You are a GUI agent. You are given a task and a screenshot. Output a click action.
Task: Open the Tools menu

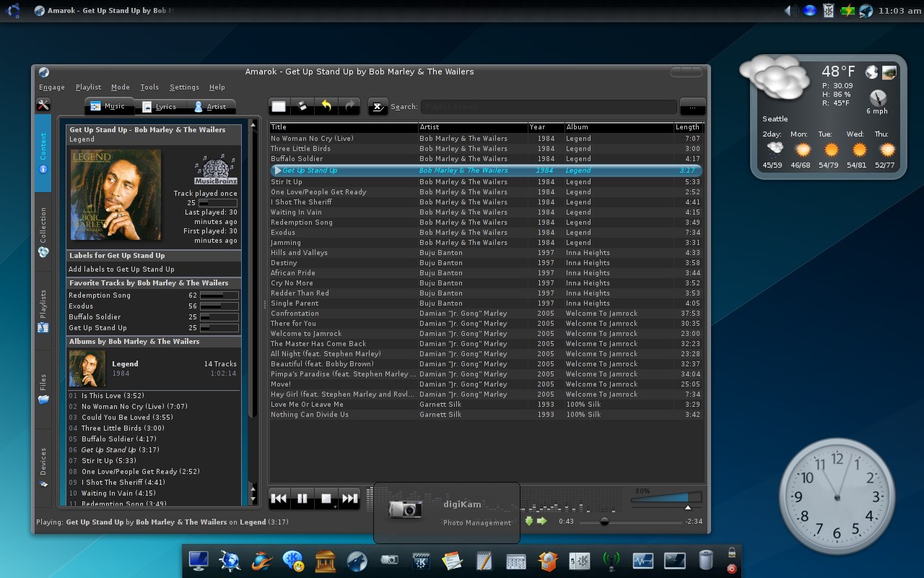149,87
